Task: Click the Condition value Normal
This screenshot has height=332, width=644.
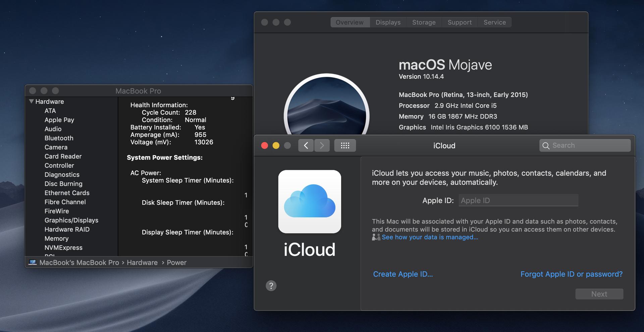Action: (196, 120)
